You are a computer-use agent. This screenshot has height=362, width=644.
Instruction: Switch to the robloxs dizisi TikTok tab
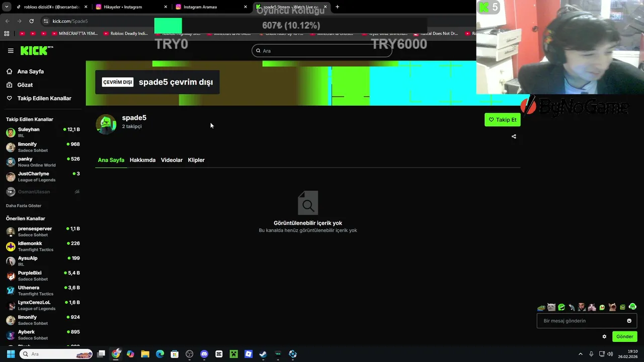pyautogui.click(x=51, y=7)
